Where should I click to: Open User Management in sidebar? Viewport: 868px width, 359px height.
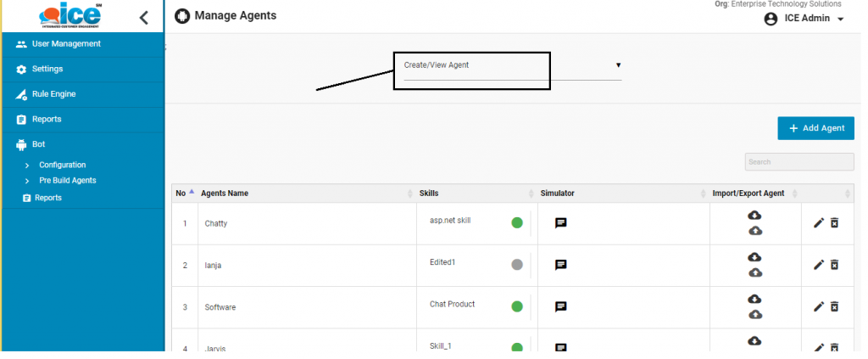click(66, 44)
